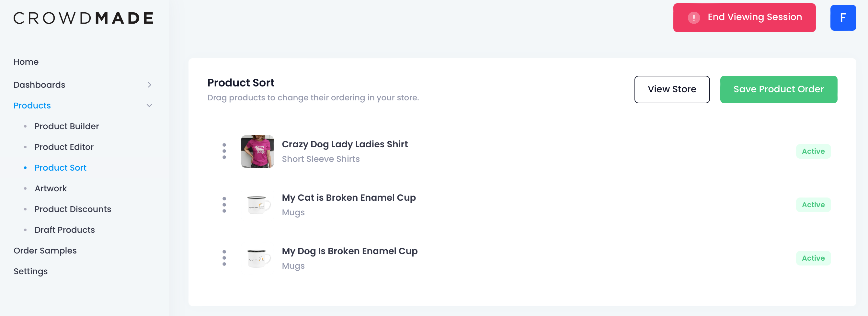The image size is (868, 316).
Task: Collapse the Products menu chevron
Action: tap(149, 106)
